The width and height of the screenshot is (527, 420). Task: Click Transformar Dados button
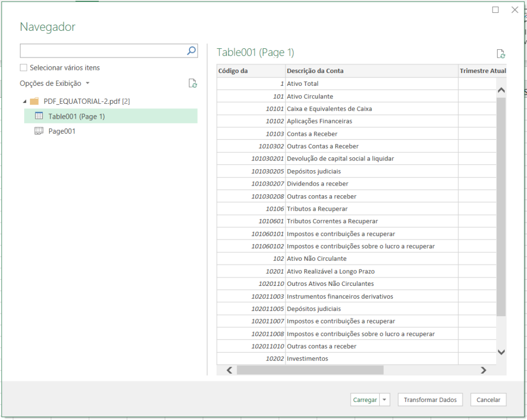pos(430,399)
